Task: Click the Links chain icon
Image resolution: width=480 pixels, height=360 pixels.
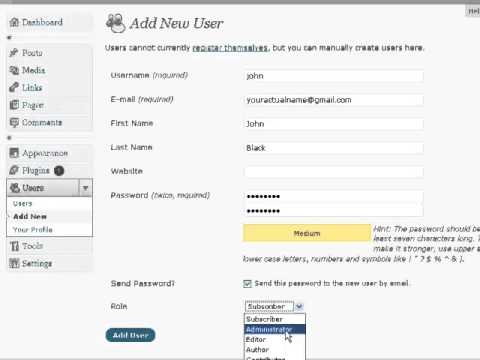Action: [x=14, y=87]
